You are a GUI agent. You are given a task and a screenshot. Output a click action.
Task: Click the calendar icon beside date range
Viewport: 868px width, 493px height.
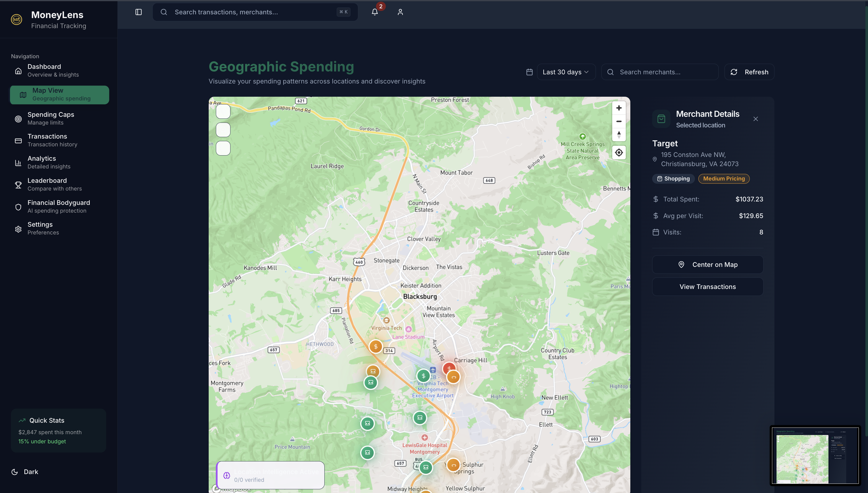point(529,72)
